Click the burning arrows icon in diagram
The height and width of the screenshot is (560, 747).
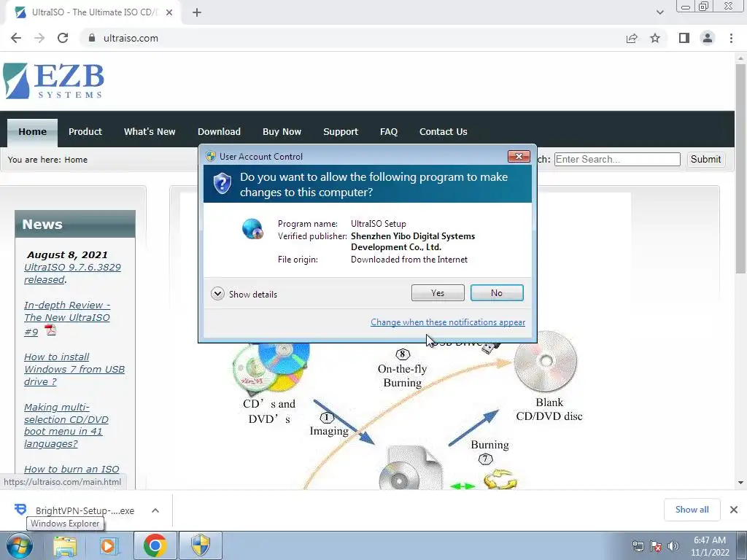[x=500, y=478]
